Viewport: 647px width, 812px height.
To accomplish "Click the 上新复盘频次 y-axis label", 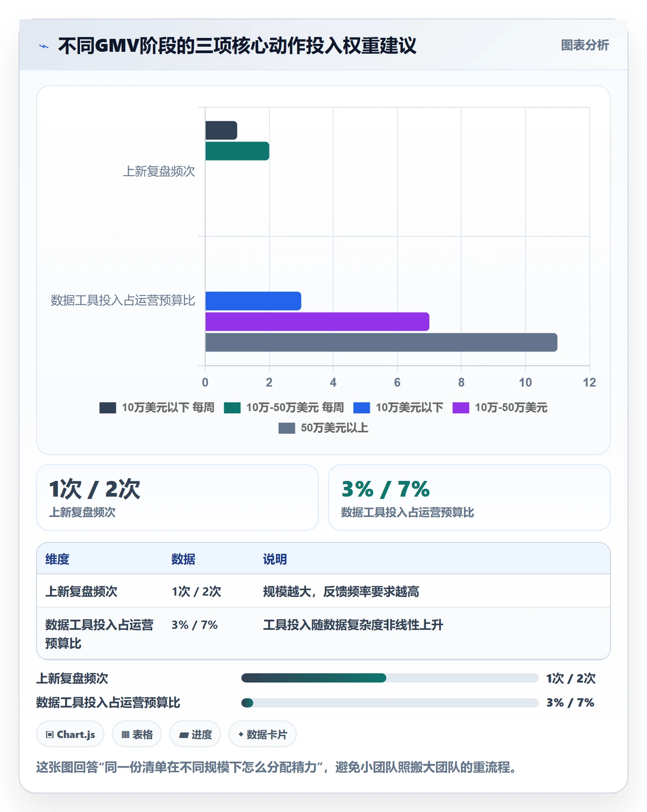I will pyautogui.click(x=159, y=172).
